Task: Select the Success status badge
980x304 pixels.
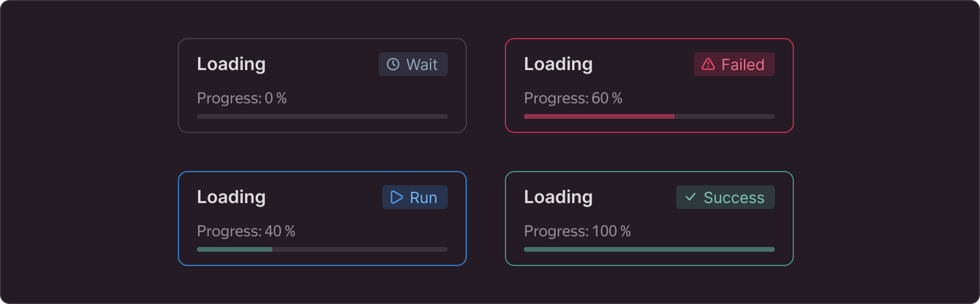Action: pos(725,197)
